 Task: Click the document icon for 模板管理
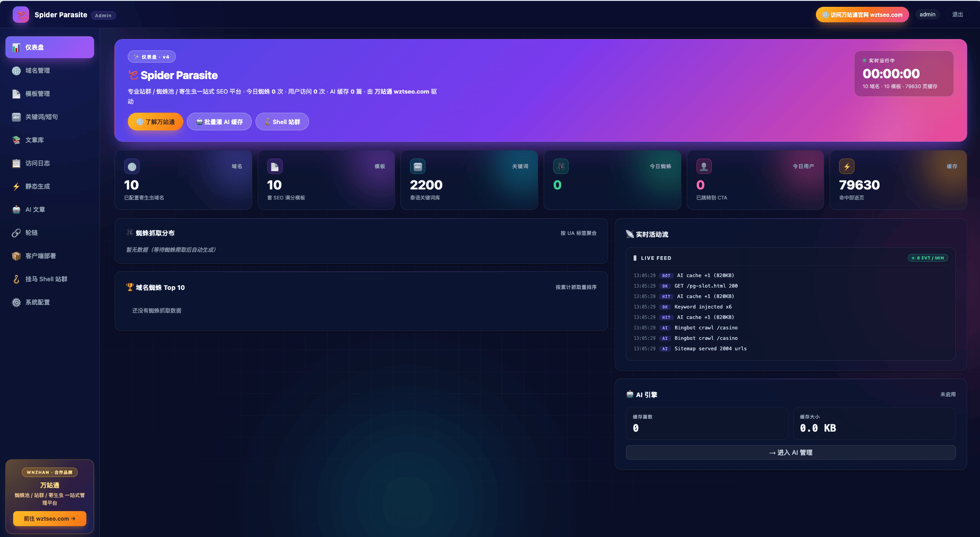16,94
